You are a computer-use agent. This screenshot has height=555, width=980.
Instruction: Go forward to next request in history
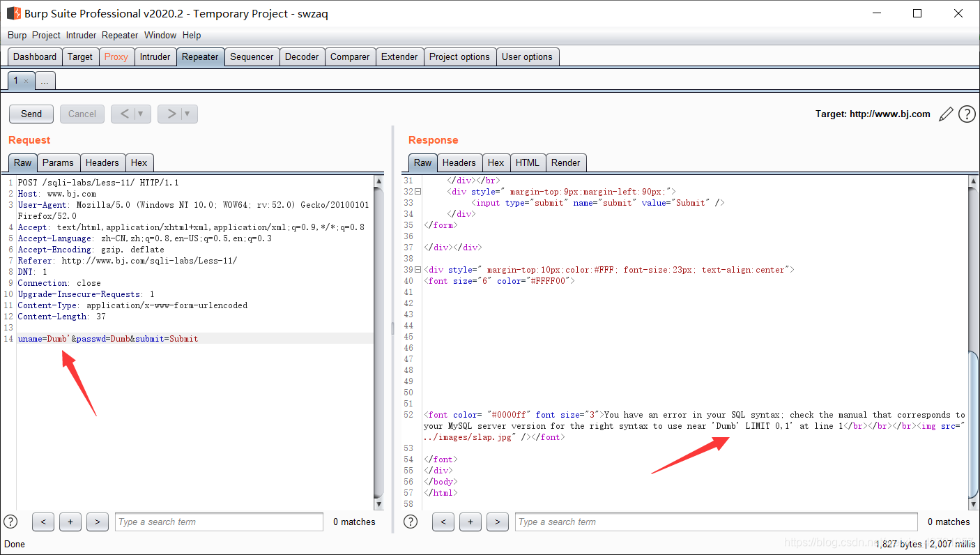coord(171,114)
